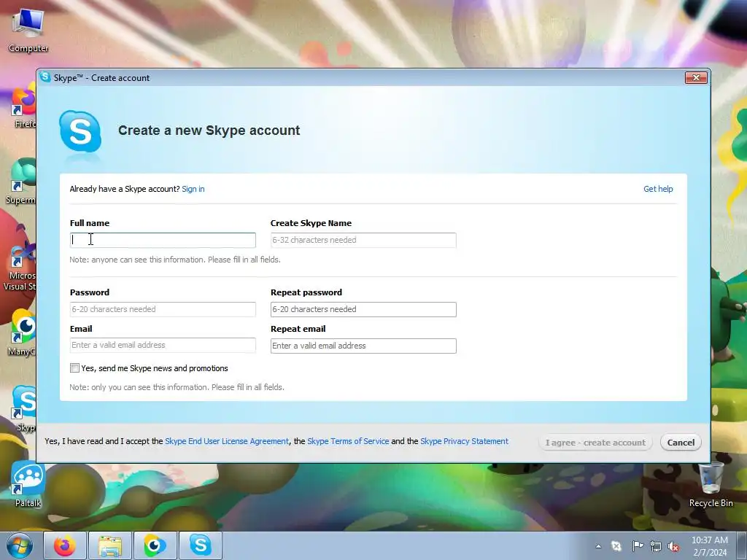Click the Action Center flag tray icon
The image size is (747, 560).
point(638,546)
